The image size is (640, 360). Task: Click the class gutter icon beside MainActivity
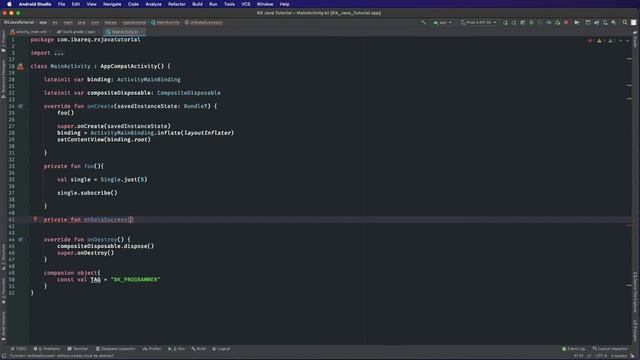(x=20, y=66)
